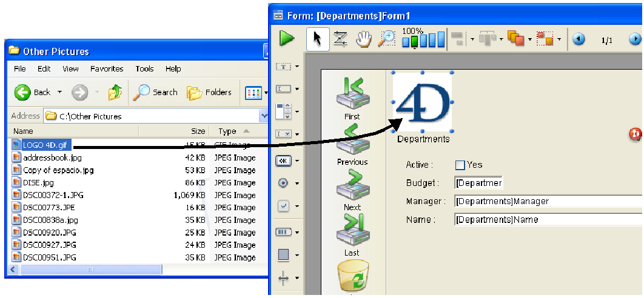Screen dimensions: 644x298
Task: Select file Copy of espacio.jpg
Action: [58, 170]
